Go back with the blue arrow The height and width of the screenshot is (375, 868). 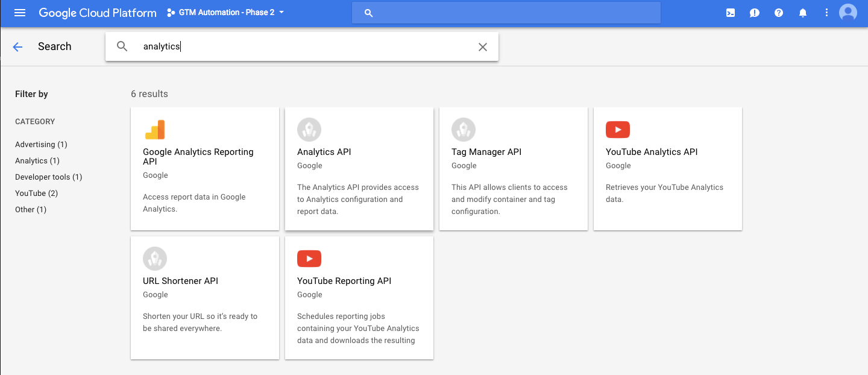click(x=17, y=46)
